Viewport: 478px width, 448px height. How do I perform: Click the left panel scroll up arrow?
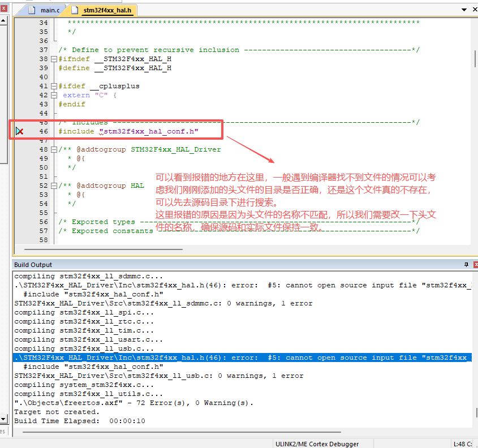coord(3,21)
